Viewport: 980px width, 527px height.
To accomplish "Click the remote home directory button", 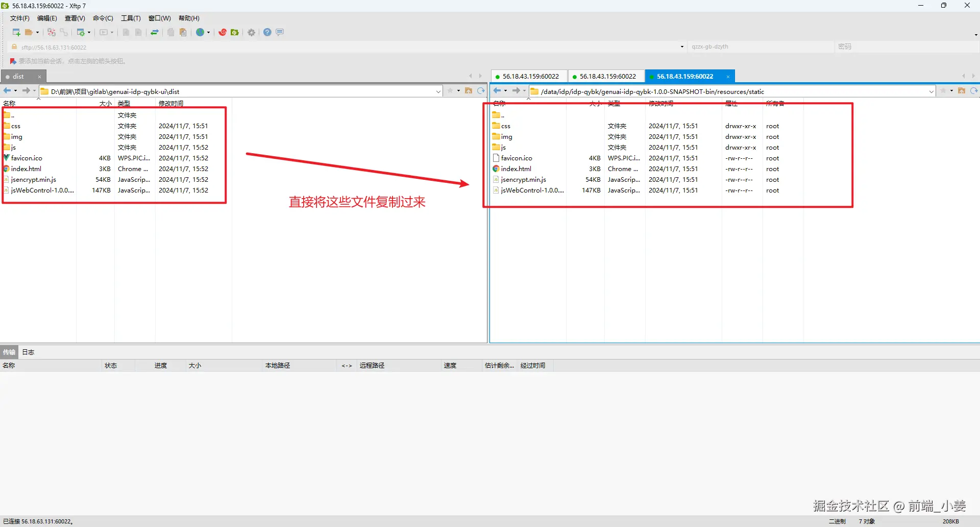I will [x=962, y=91].
